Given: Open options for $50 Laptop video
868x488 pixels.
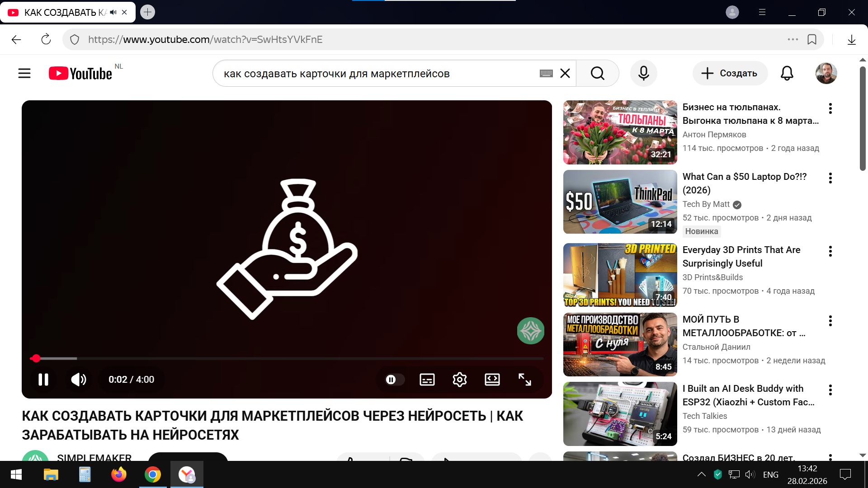Looking at the screenshot, I should [x=830, y=178].
